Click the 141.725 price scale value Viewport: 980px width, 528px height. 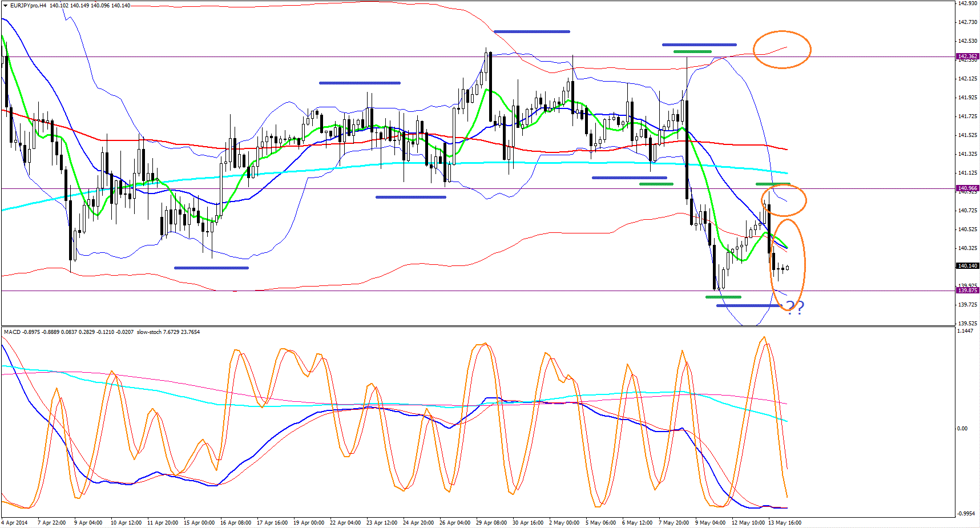coord(967,116)
